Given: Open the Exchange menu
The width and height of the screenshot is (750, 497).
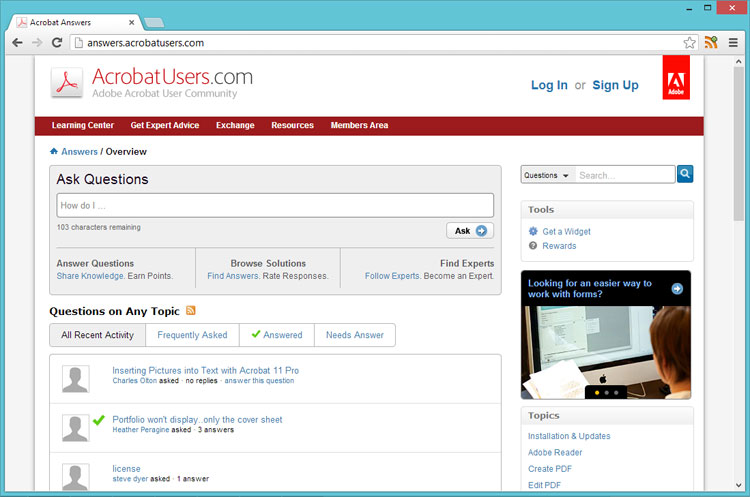Looking at the screenshot, I should coord(235,125).
